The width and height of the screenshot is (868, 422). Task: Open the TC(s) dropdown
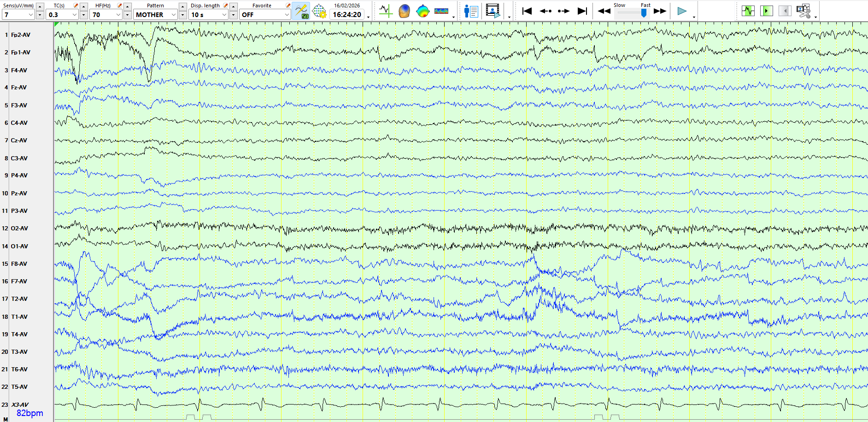tap(62, 15)
